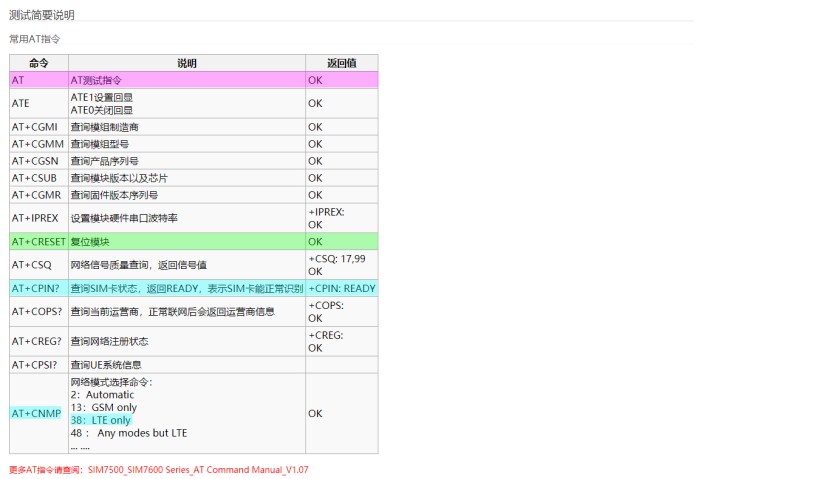Select the 返回值 column header

click(x=341, y=62)
